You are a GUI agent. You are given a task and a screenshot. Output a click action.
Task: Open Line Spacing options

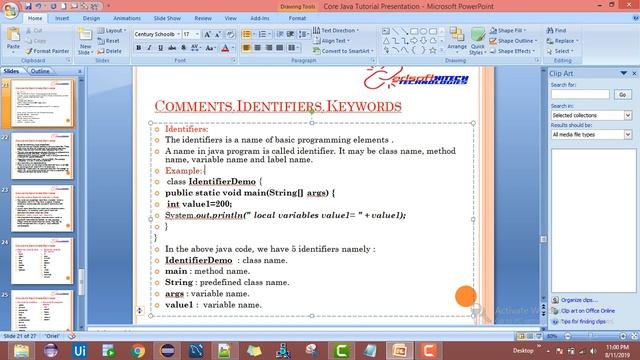point(303,34)
